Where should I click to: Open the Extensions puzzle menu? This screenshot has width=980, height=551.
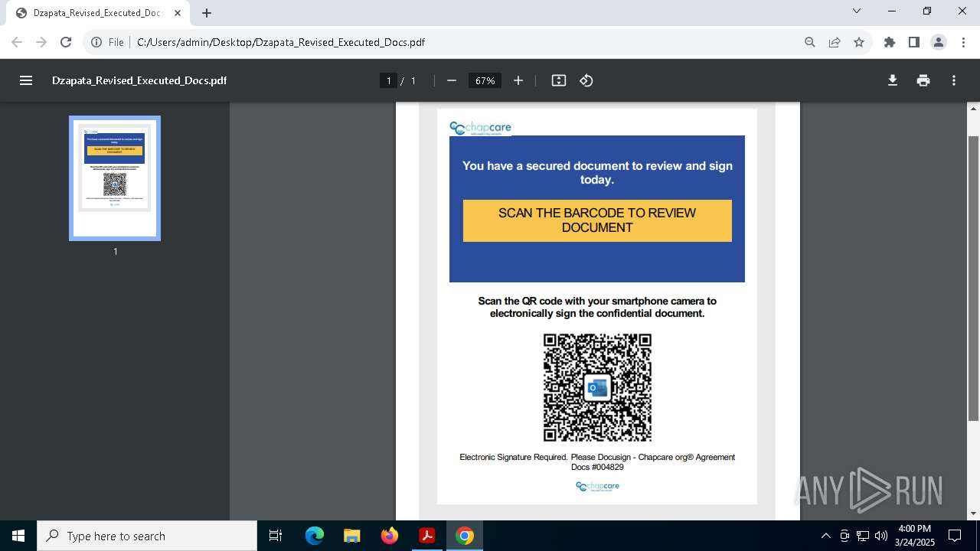890,42
